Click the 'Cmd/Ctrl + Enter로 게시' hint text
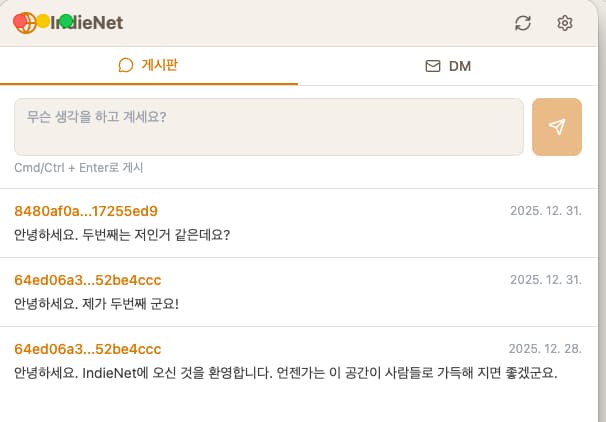Image resolution: width=606 pixels, height=422 pixels. [x=79, y=167]
